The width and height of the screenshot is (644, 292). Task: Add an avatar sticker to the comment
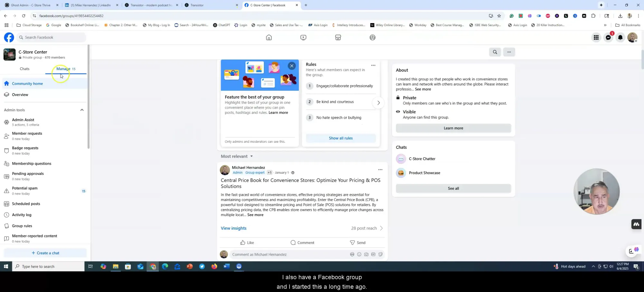352,254
